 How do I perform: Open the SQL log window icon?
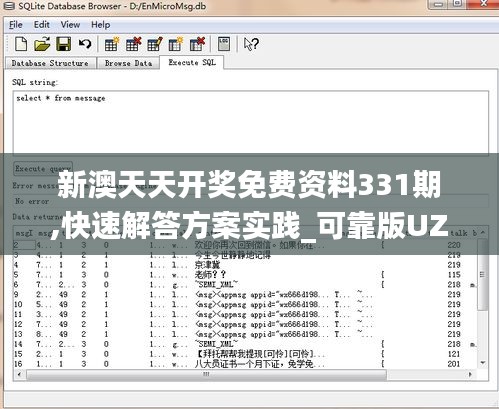click(x=224, y=44)
